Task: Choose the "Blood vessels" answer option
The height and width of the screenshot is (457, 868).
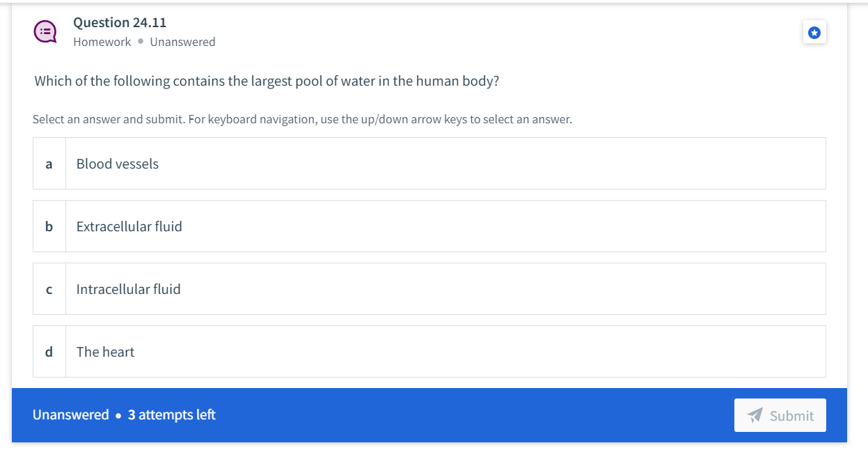Action: pyautogui.click(x=429, y=164)
